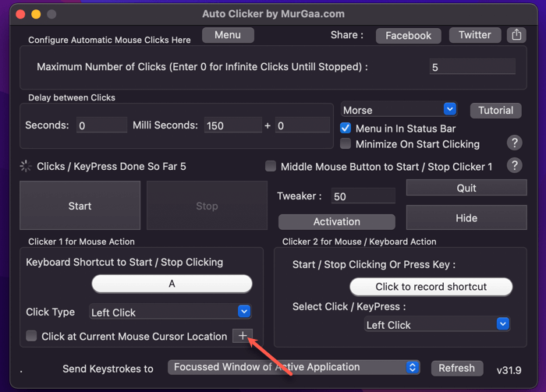Open the Morse dropdown
The width and height of the screenshot is (546, 392).
[x=399, y=110]
